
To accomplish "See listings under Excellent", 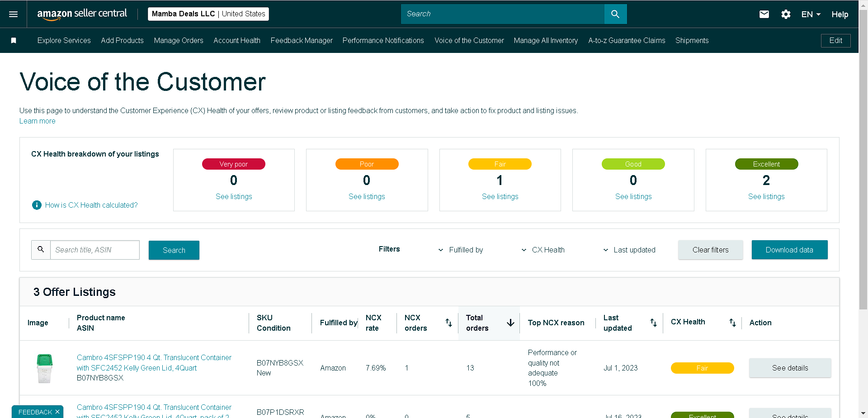I will pos(766,196).
